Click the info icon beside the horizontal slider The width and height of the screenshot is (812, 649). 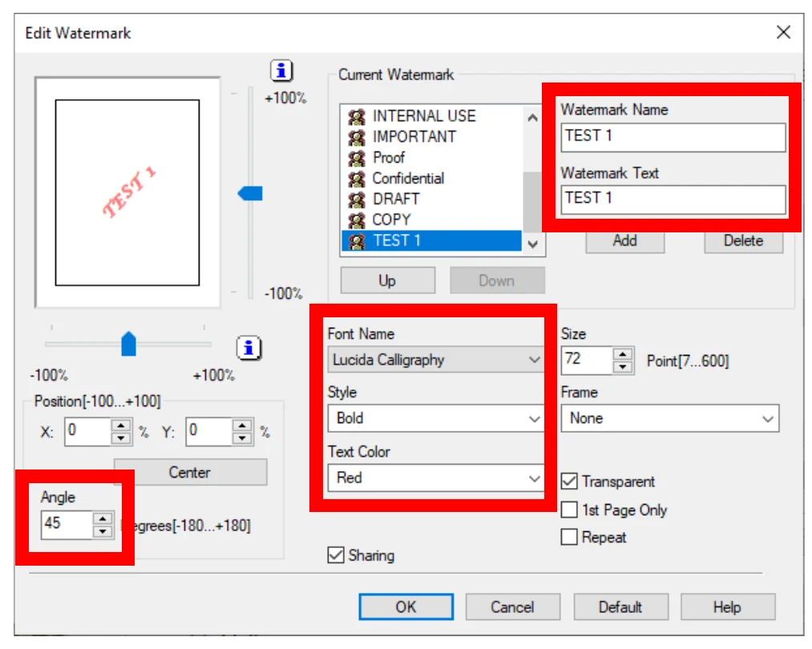(x=249, y=348)
